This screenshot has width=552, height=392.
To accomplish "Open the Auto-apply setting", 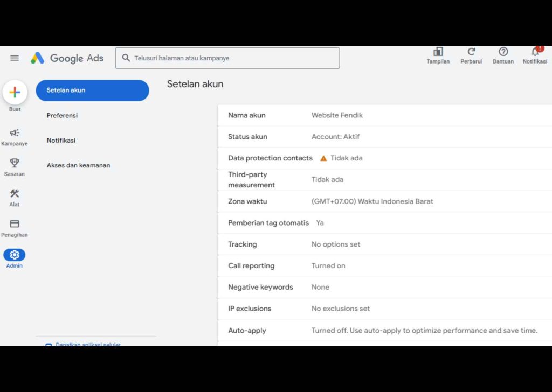I will click(384, 331).
